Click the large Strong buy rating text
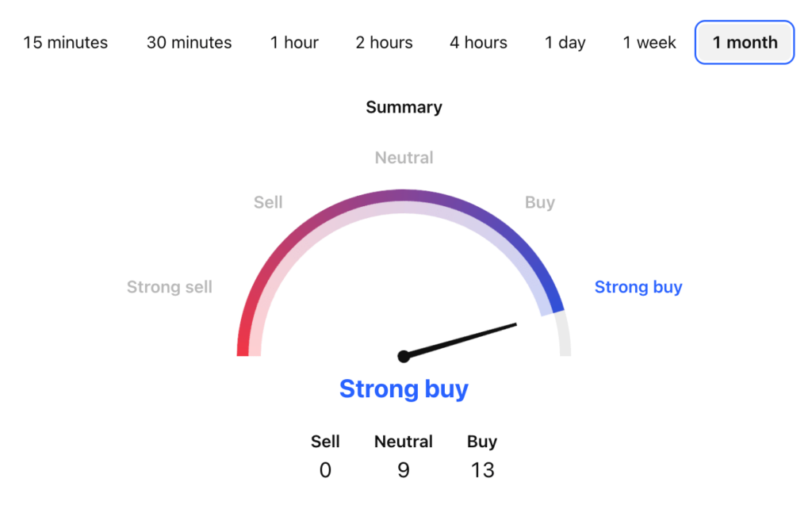This screenshot has width=812, height=509. click(404, 389)
